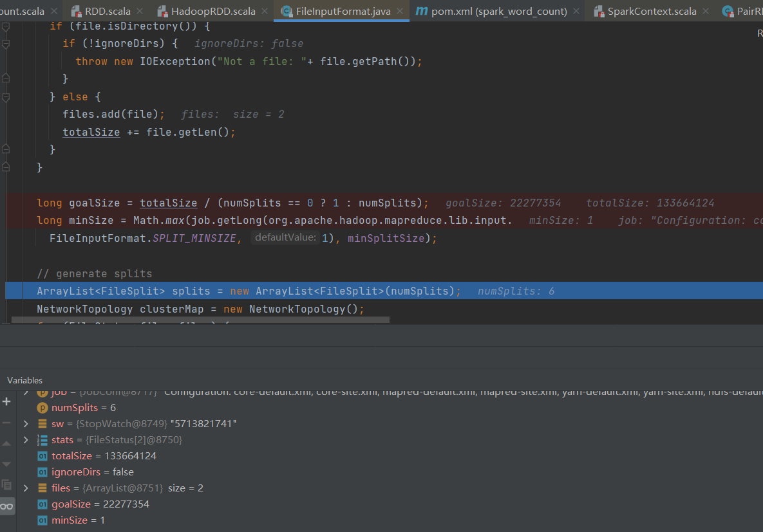Viewport: 763px width, 532px height.
Task: Click the '// generate splits' comment
Action: [95, 273]
